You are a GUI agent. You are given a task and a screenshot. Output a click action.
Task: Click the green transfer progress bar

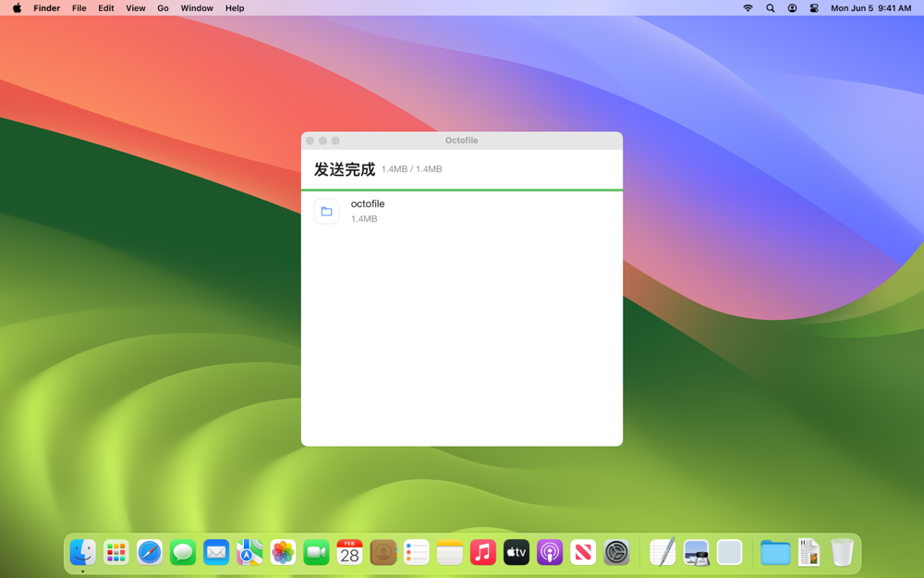click(461, 190)
